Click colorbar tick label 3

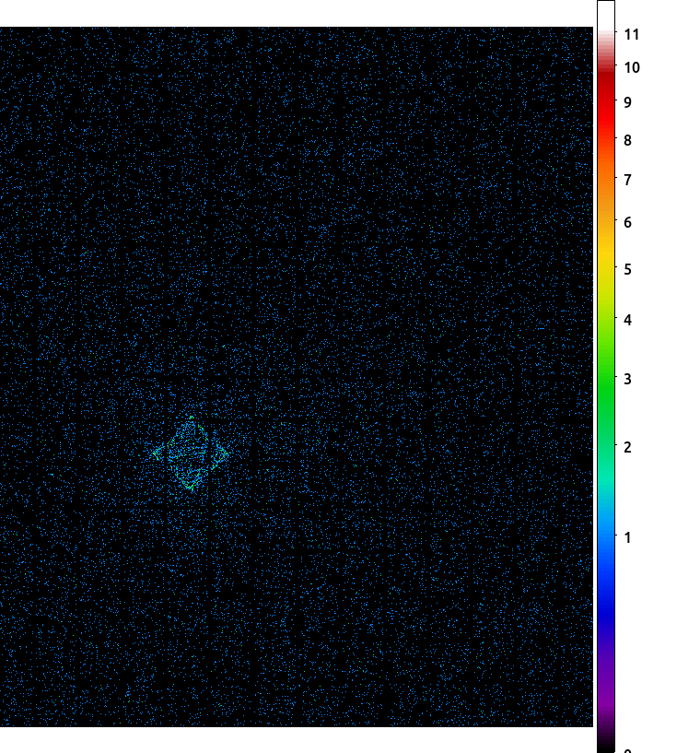pyautogui.click(x=627, y=379)
